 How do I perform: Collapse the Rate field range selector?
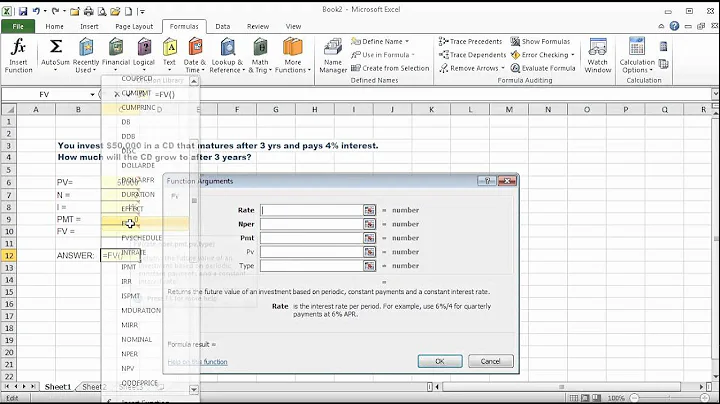click(x=369, y=210)
